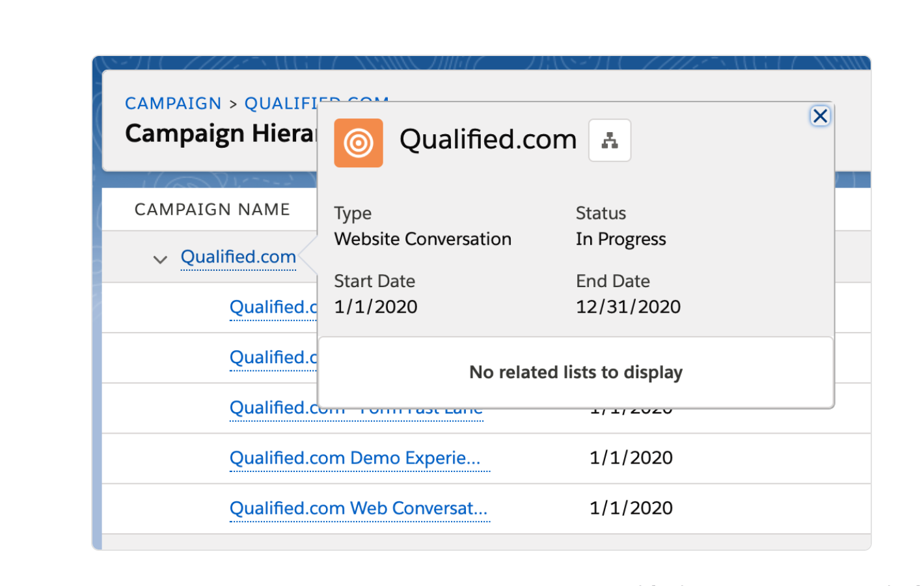Click the Website Conversation type value
This screenshot has width=924, height=586.
point(423,239)
